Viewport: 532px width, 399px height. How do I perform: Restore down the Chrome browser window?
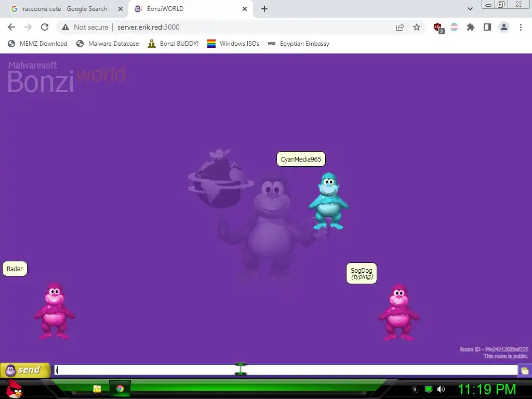(501, 4)
